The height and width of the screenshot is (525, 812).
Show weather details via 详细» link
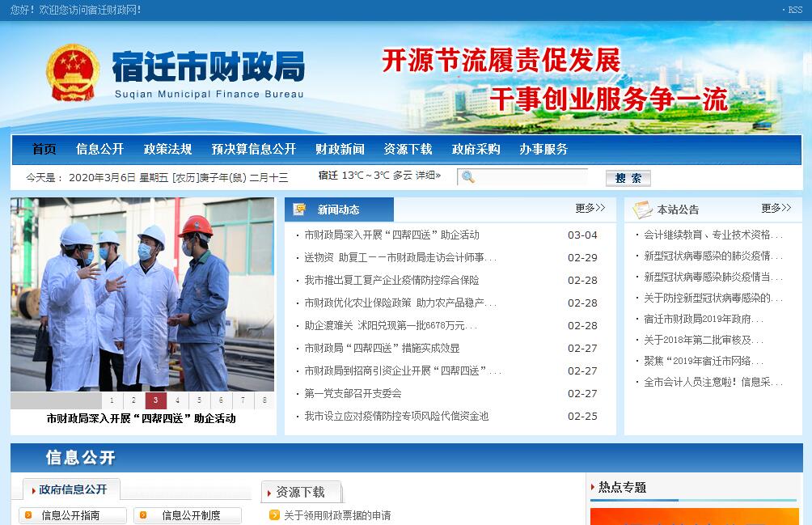pyautogui.click(x=428, y=175)
